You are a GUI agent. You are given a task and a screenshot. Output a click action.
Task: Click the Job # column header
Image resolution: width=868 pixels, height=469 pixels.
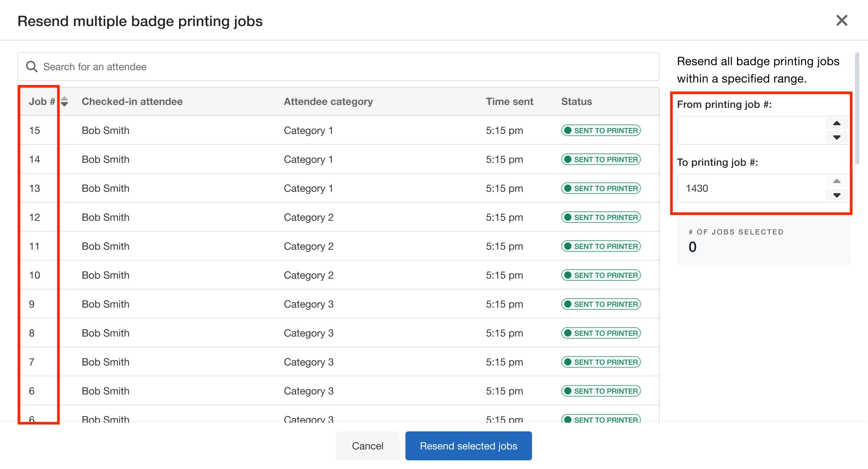pyautogui.click(x=42, y=101)
